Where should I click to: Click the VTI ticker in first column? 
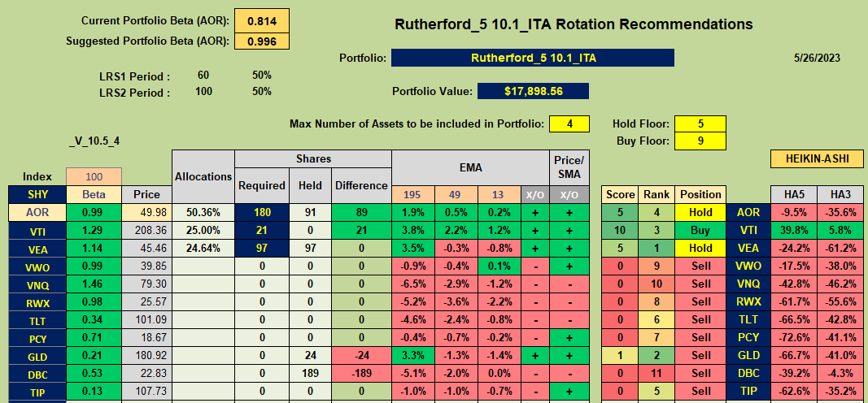37,230
